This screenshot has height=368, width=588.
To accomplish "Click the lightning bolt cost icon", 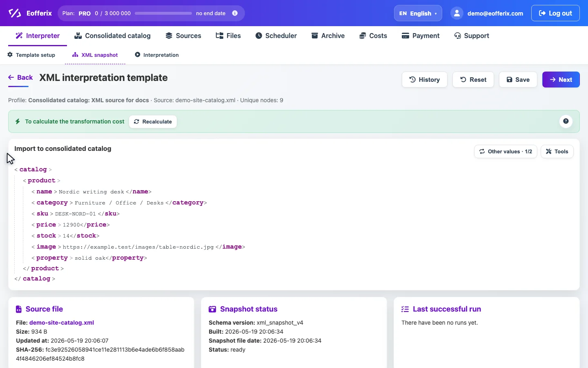I will click(18, 121).
